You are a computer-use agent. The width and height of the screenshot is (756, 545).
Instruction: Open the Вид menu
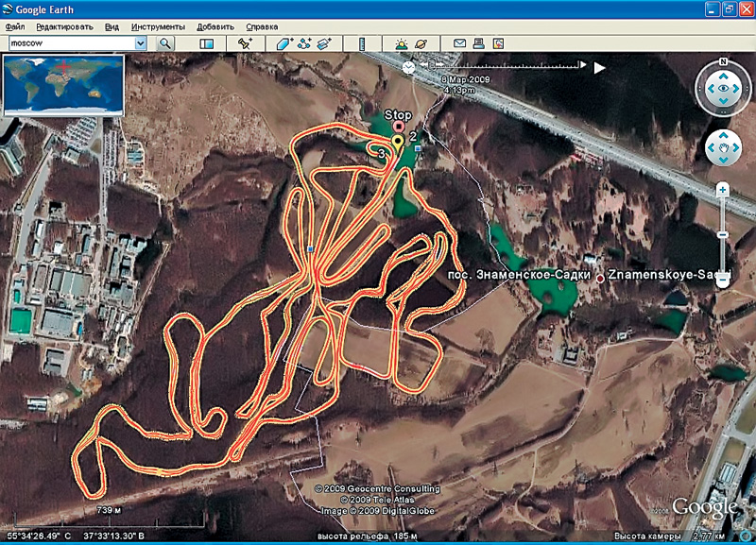coord(112,27)
